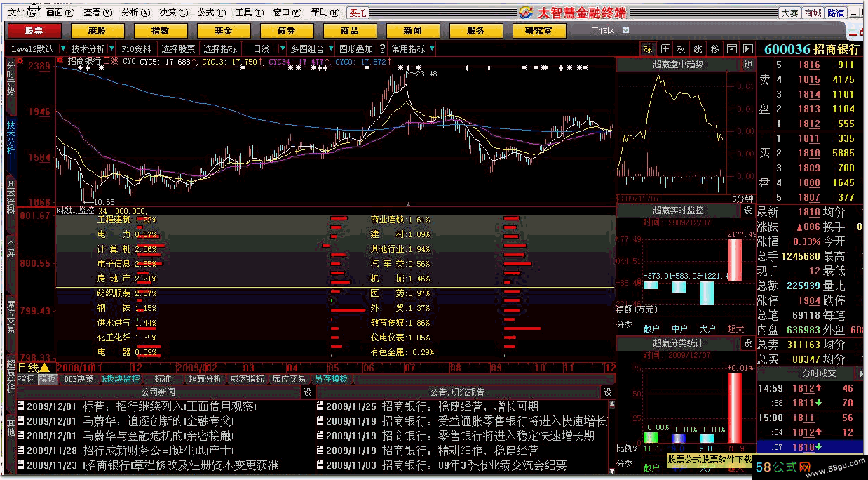Open 设 settings for 公告,研究报告 panel
Image resolution: width=868 pixels, height=480 pixels.
point(607,392)
